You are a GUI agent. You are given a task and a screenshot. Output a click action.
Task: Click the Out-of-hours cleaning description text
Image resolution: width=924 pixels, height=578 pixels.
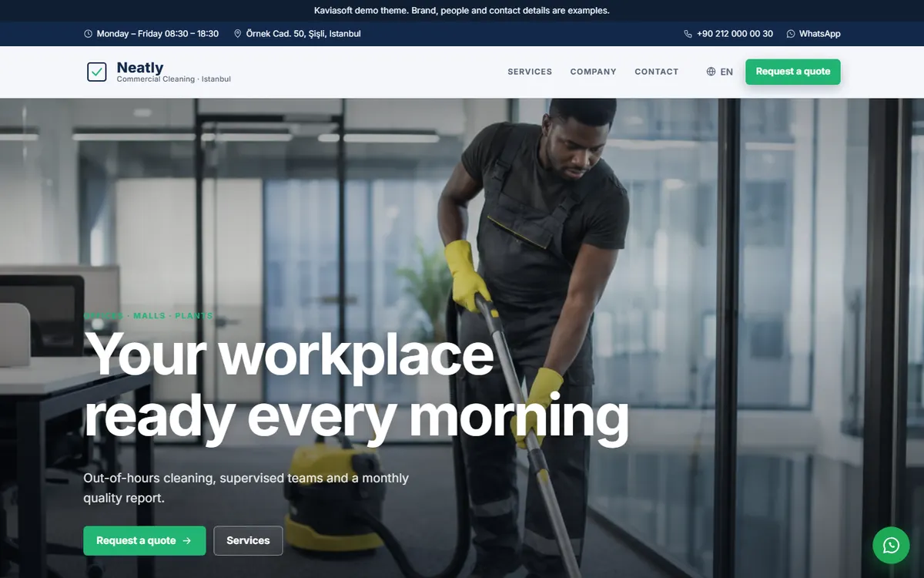pyautogui.click(x=246, y=488)
